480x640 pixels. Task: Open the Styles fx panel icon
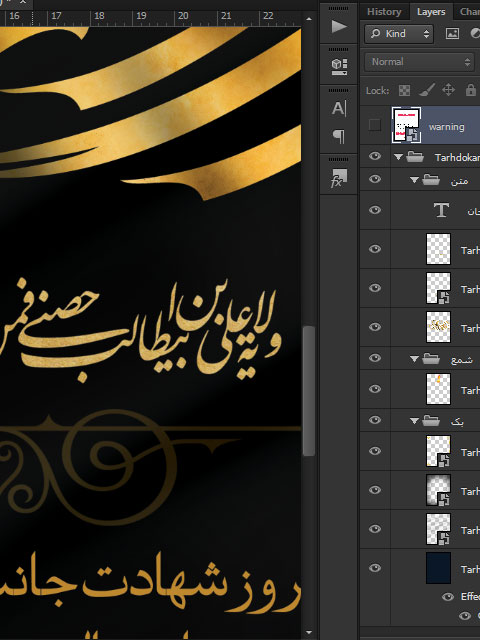point(339,178)
